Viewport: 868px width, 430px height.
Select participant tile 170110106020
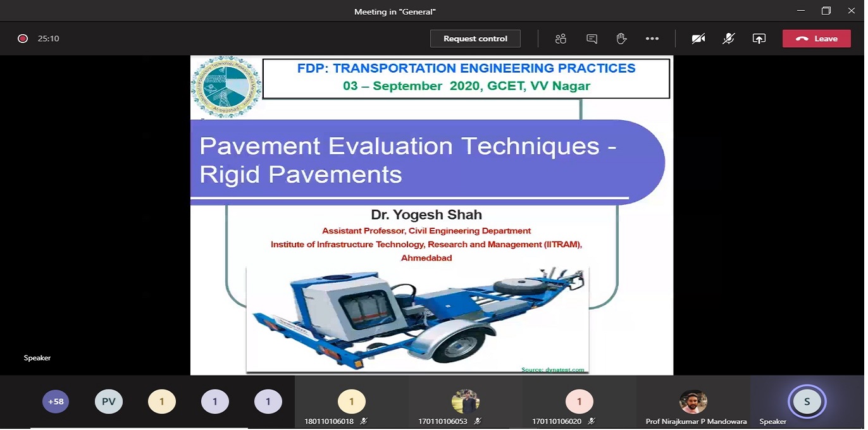[x=579, y=402]
